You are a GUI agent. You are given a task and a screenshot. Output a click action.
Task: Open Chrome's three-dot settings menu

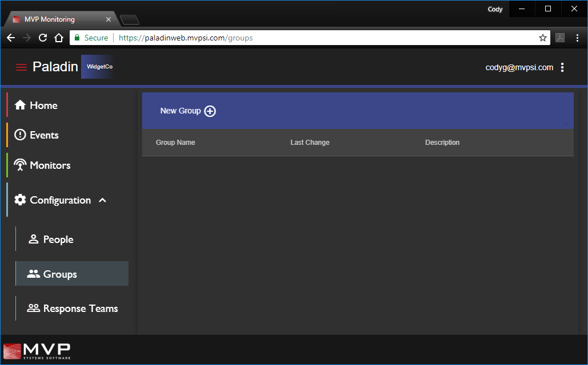click(577, 38)
